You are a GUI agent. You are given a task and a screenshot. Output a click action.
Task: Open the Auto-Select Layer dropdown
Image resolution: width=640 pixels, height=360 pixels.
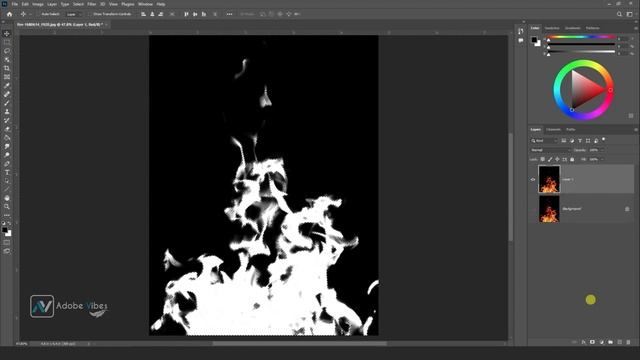tap(74, 14)
